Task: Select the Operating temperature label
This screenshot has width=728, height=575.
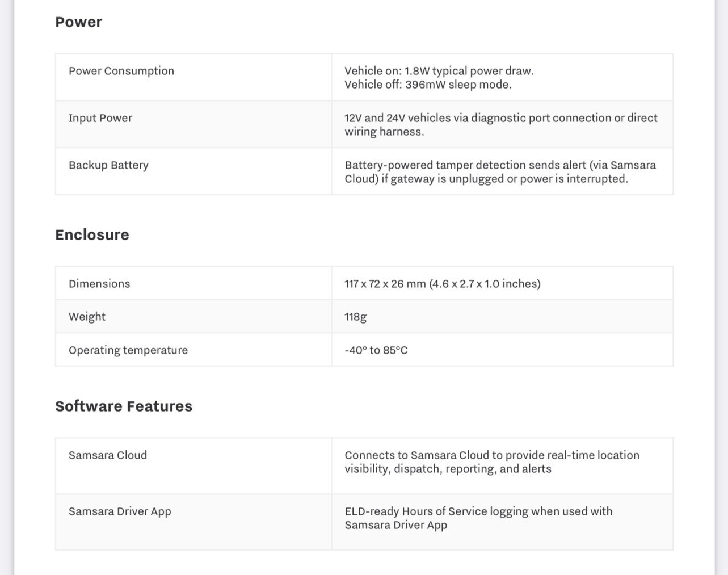Action: tap(128, 350)
